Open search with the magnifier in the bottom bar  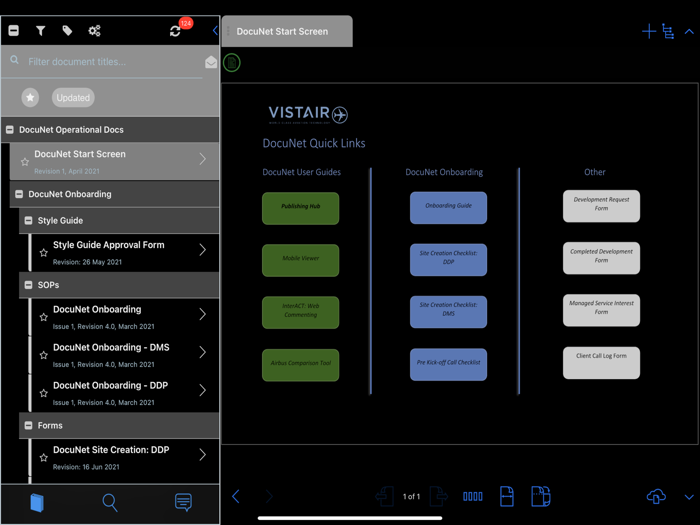coord(110,503)
